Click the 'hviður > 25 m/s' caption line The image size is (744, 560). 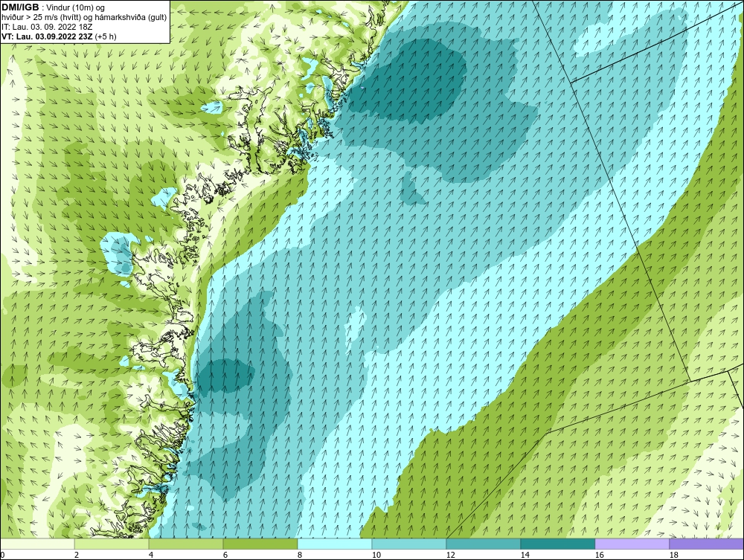point(84,17)
